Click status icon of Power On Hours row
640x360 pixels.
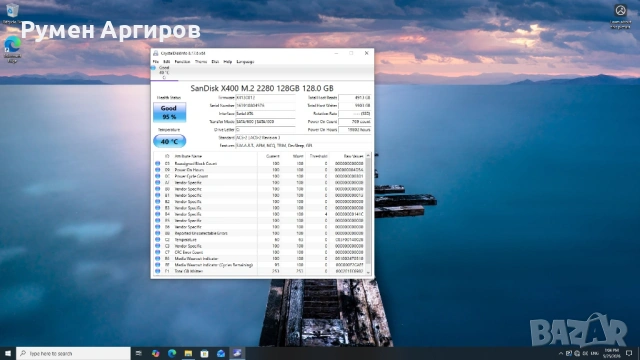tap(158, 170)
